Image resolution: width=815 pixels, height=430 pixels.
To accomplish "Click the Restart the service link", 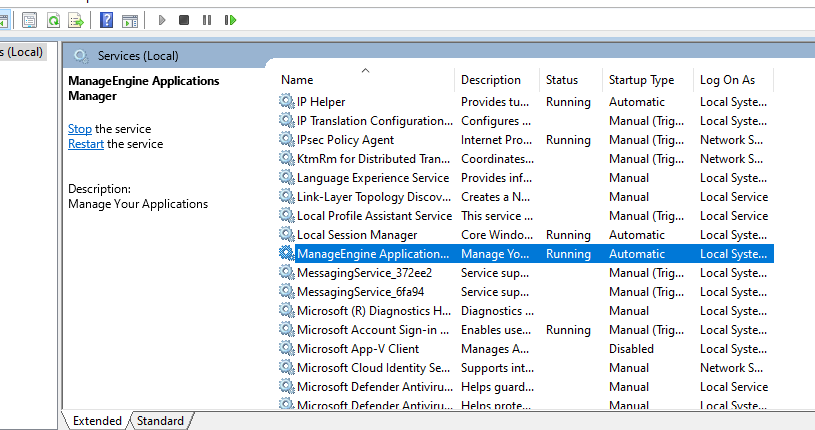I will point(86,144).
